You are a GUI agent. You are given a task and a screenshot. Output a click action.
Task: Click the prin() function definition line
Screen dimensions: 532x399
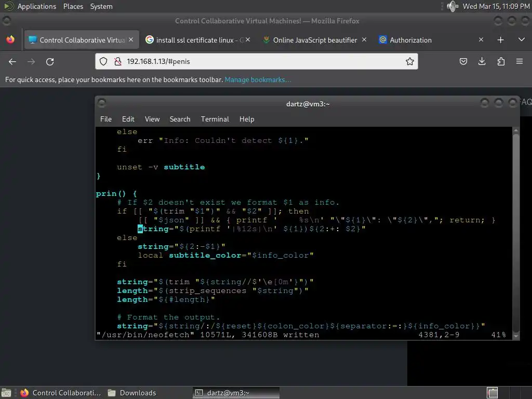click(x=116, y=194)
